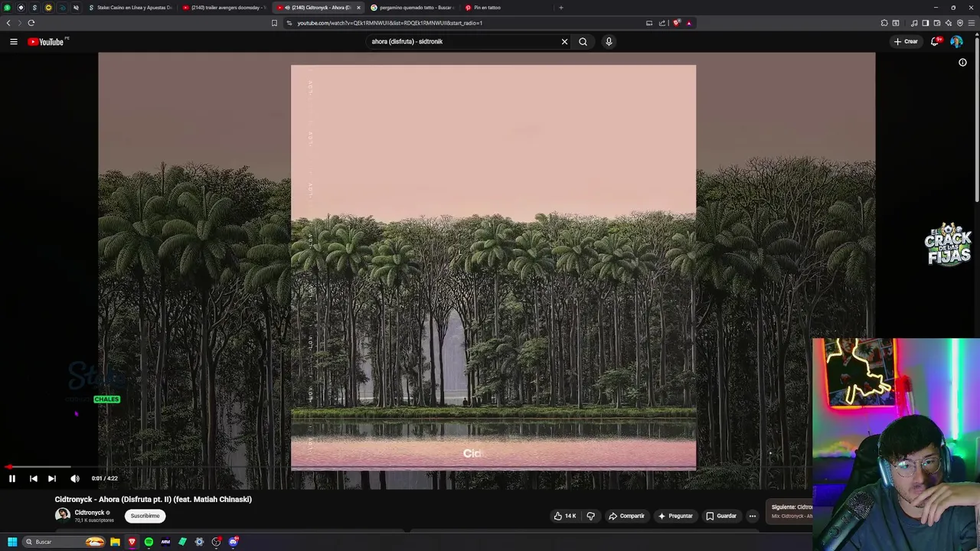The width and height of the screenshot is (980, 551).
Task: Skip to the next video
Action: pos(52,478)
